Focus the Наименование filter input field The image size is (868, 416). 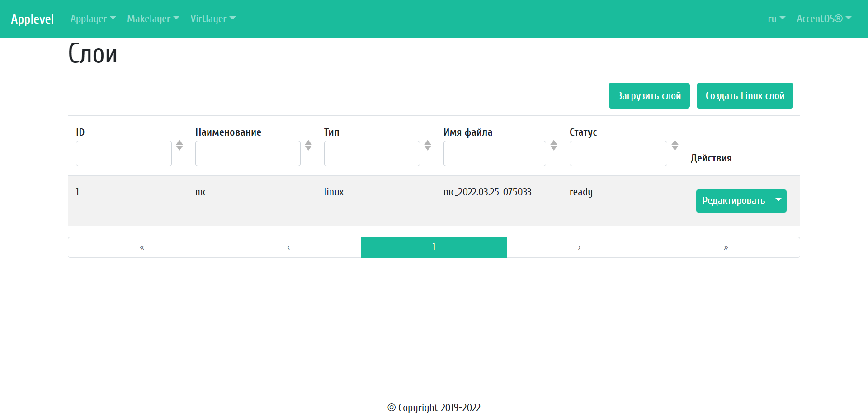(x=248, y=153)
